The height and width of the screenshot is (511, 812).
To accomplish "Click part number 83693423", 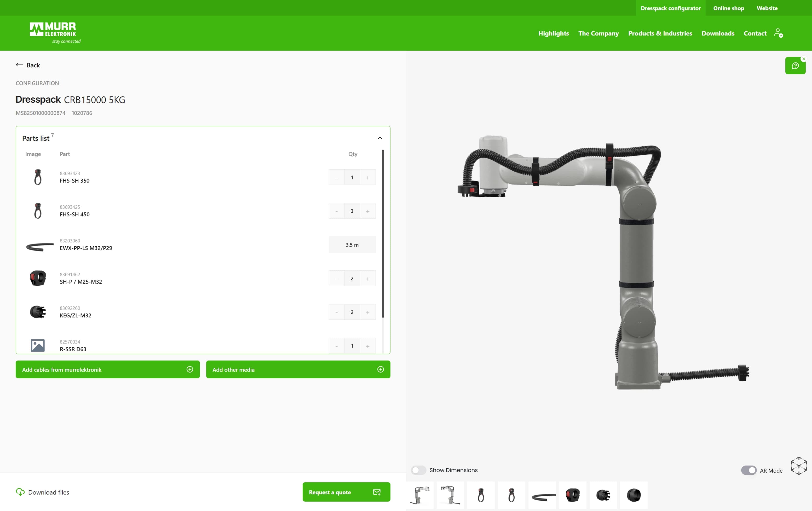I will tap(70, 173).
